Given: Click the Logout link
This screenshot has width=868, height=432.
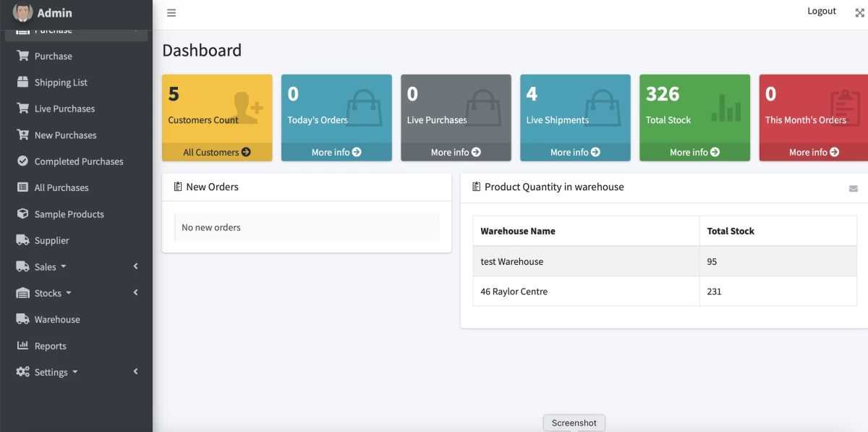Looking at the screenshot, I should pos(822,11).
